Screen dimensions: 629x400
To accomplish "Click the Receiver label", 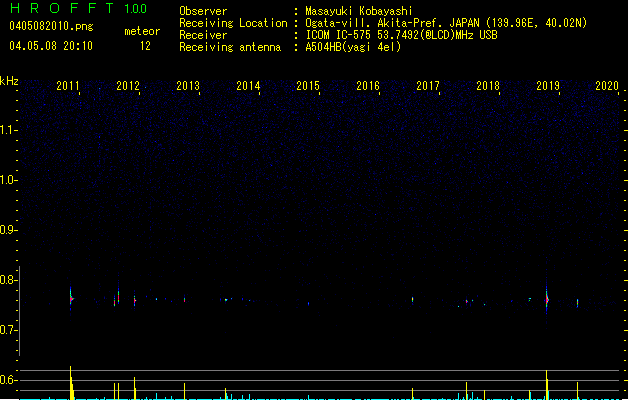I will (203, 35).
